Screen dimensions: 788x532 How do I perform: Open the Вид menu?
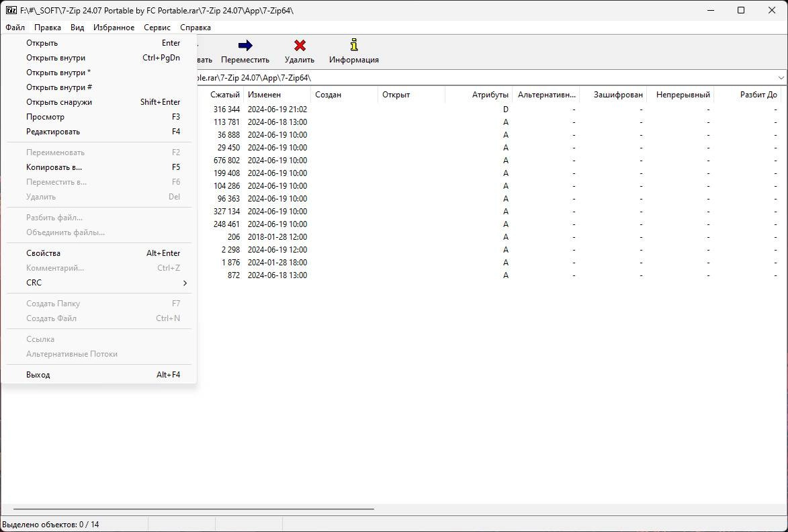tap(77, 28)
